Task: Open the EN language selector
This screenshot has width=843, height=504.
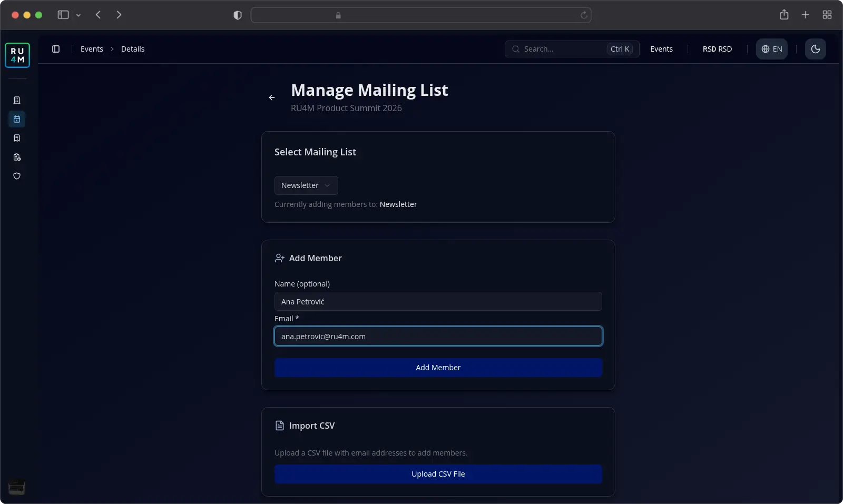Action: 772,49
